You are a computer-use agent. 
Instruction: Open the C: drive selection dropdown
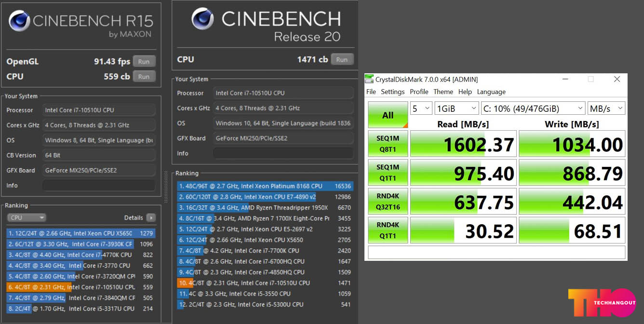pos(533,108)
